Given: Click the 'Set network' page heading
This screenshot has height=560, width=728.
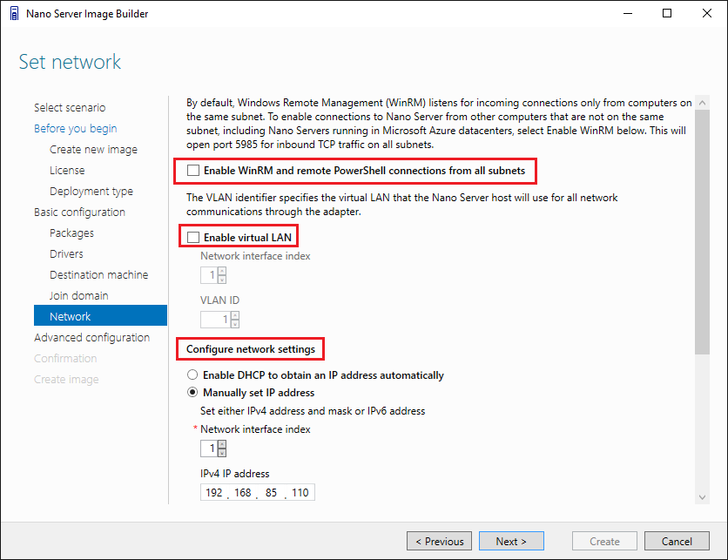Looking at the screenshot, I should pos(70,62).
